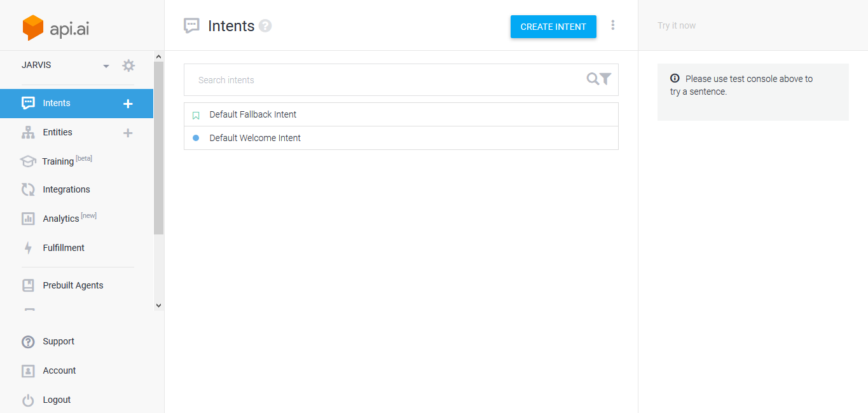Viewport: 868px width, 413px height.
Task: Select Account in the sidebar
Action: 59,370
